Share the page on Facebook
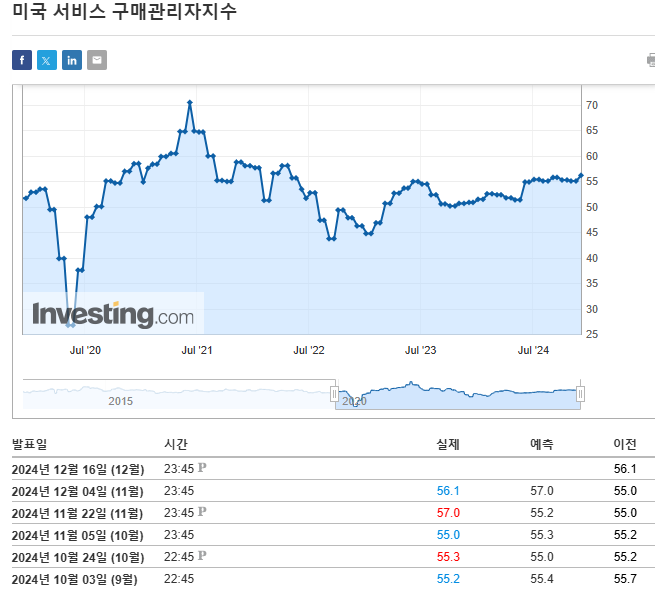This screenshot has width=655, height=596. coord(22,60)
